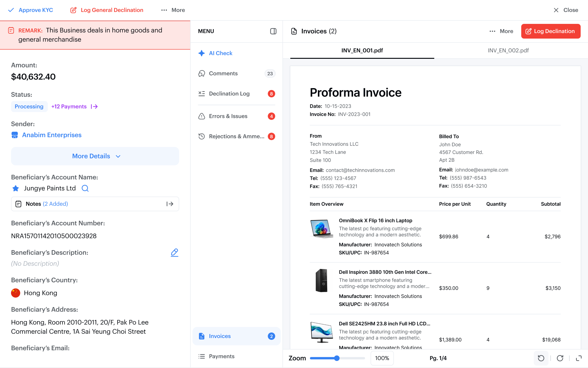Expand the invoice viewer to fullscreen
The width and height of the screenshot is (588, 368).
tap(579, 358)
